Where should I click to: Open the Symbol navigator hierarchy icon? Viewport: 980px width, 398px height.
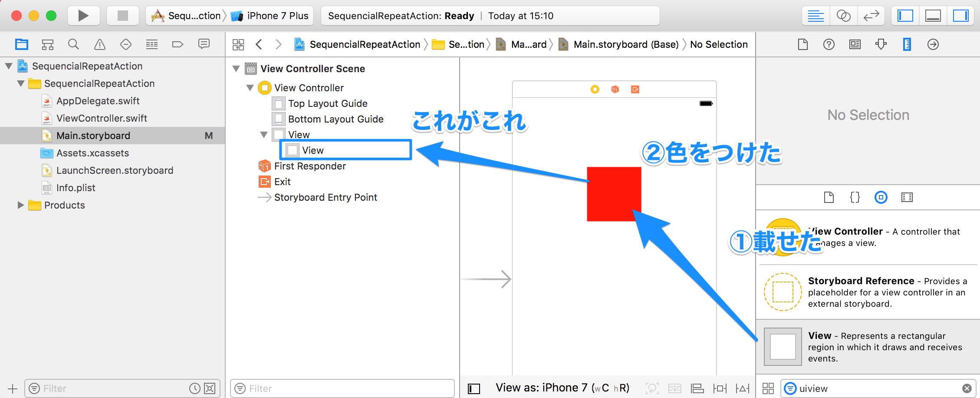[48, 44]
